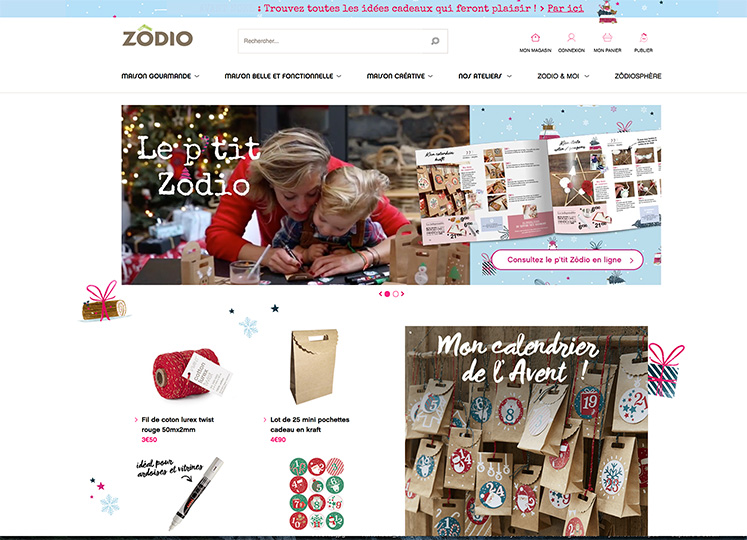Click in the Rechercher search field
This screenshot has width=747, height=540.
click(333, 41)
